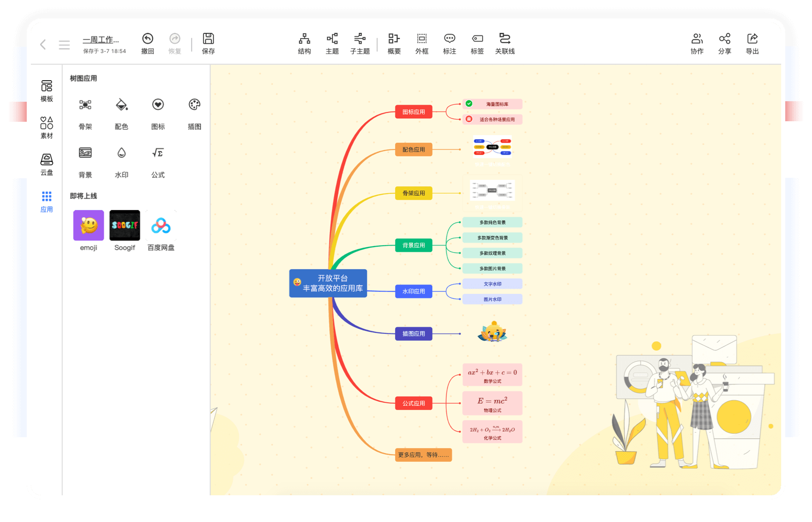Screen dimensions: 812x522
Task: Save the mind map with 保存 icon
Action: [208, 39]
